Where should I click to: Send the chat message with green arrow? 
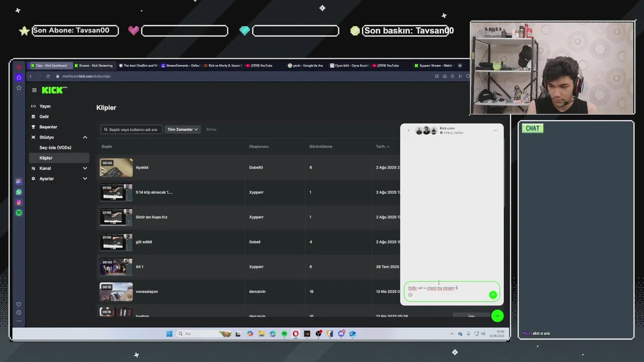click(493, 295)
